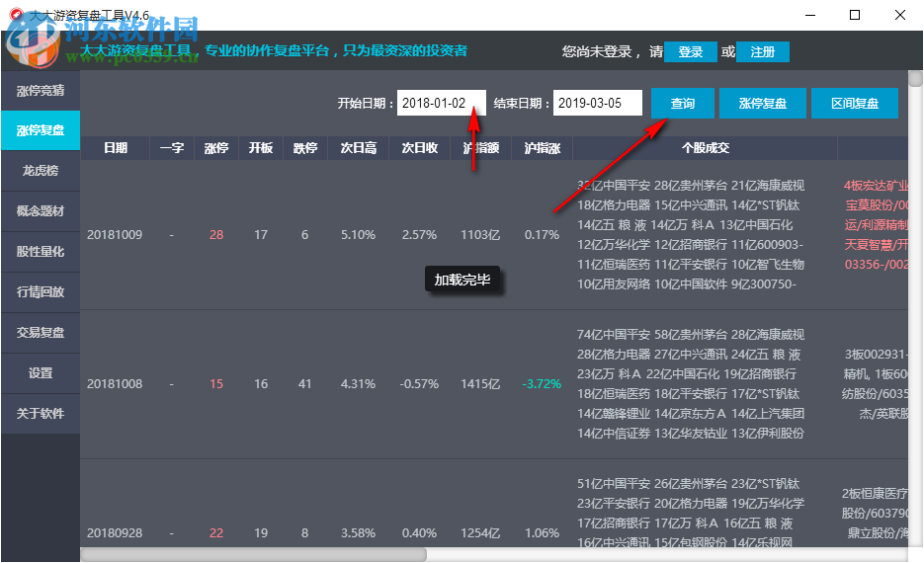The image size is (924, 563).
Task: Click the application logo icon in title bar
Action: [17, 15]
